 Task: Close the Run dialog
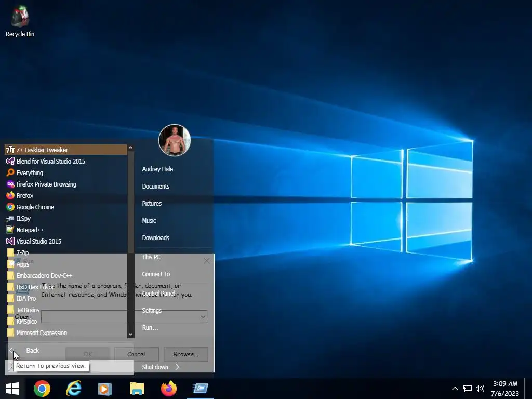tap(207, 261)
